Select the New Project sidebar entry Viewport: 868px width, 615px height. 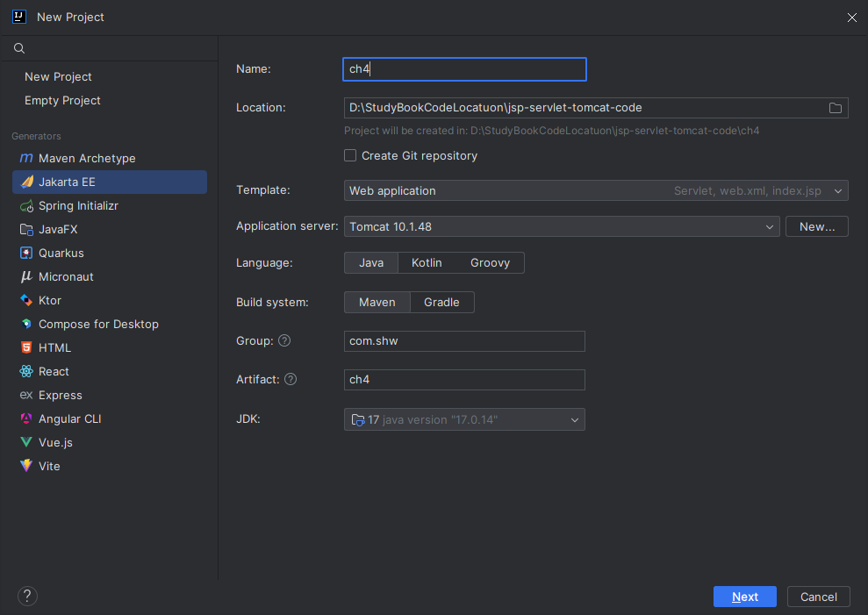coord(58,76)
